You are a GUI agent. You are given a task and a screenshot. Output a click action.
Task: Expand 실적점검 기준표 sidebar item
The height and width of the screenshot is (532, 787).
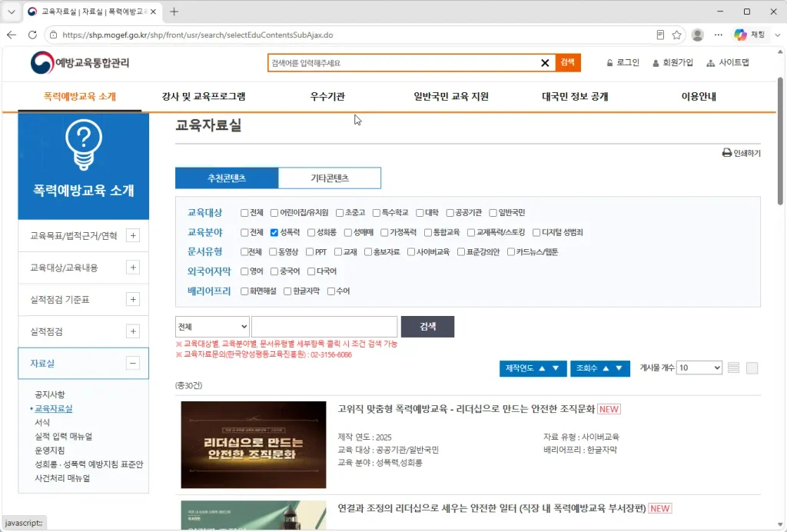pos(132,300)
